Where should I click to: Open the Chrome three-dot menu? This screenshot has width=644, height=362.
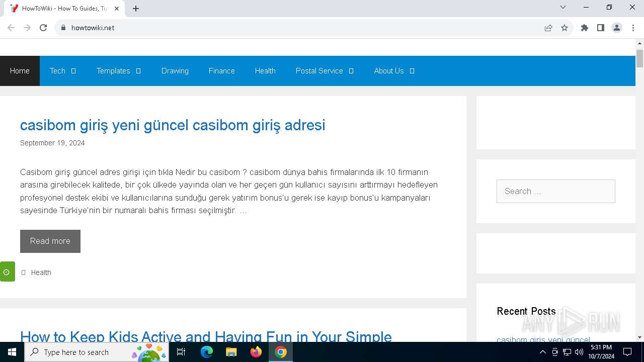pos(633,28)
